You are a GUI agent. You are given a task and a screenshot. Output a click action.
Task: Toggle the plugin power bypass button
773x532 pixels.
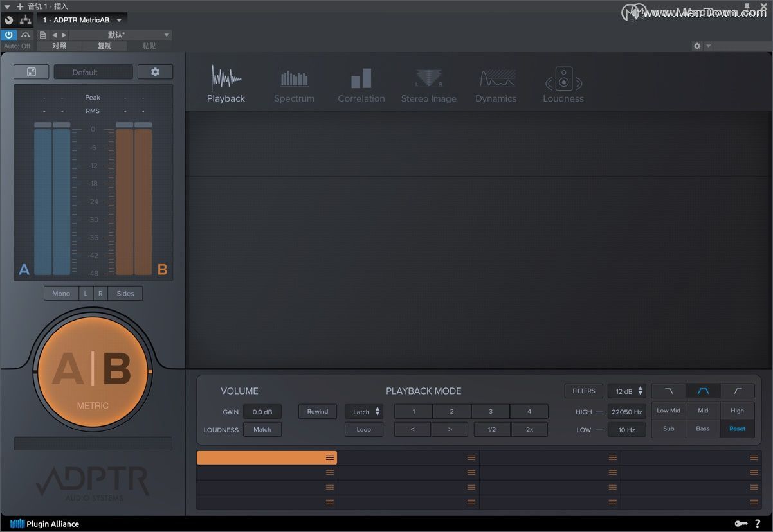[x=9, y=35]
